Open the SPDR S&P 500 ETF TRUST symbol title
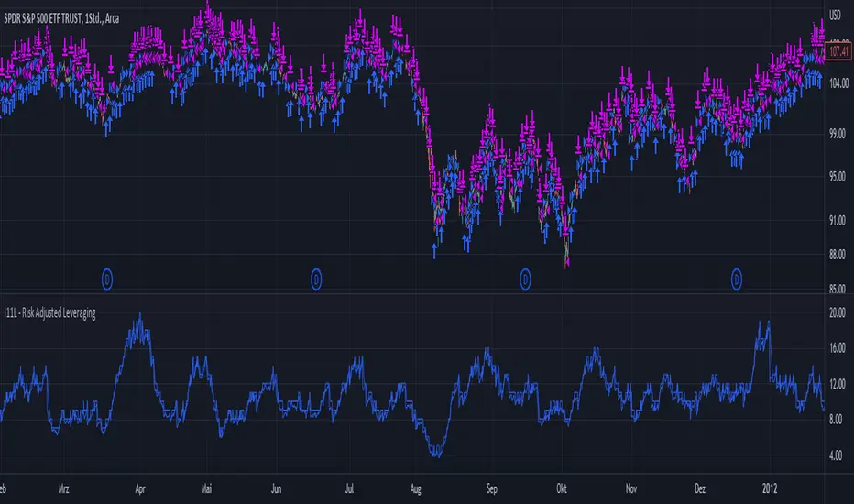The image size is (854, 504). tap(61, 18)
